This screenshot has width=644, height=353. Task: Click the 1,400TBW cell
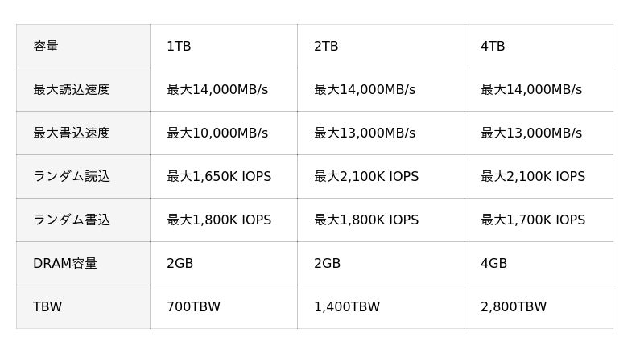tap(381, 307)
